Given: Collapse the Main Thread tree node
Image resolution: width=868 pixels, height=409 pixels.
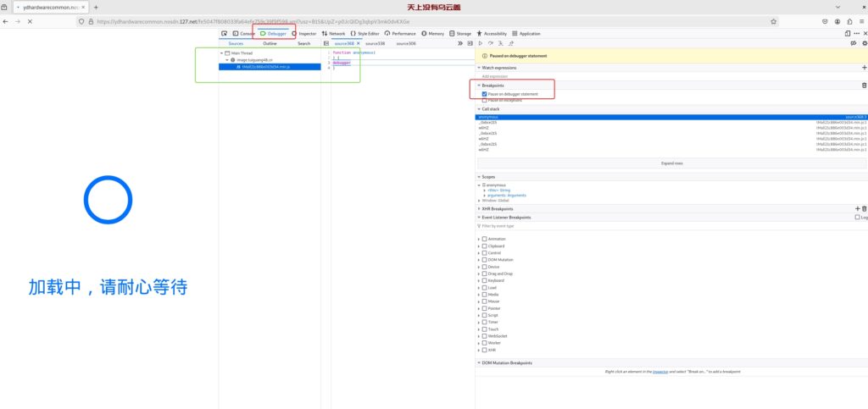Looking at the screenshot, I should click(221, 53).
